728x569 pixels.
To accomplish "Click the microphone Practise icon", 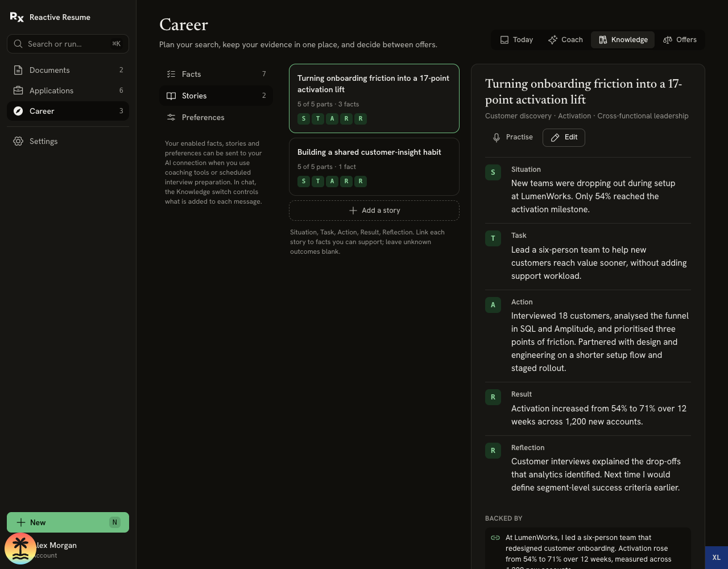I will [497, 137].
